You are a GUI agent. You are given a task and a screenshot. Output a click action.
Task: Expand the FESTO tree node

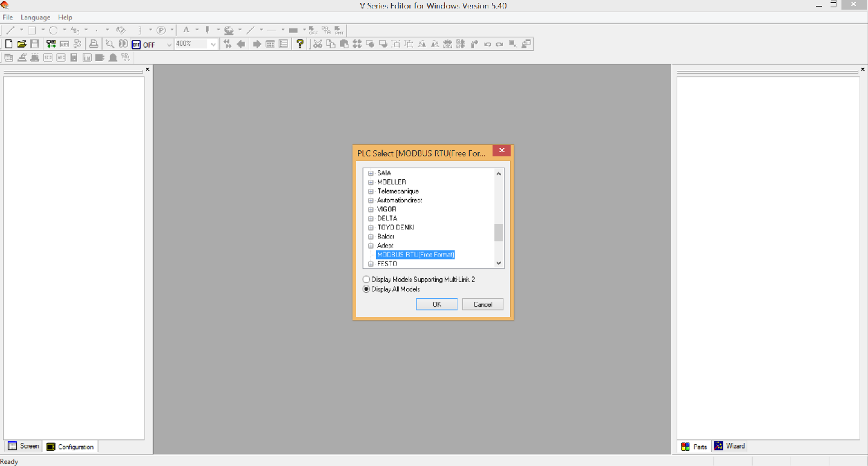tap(371, 264)
